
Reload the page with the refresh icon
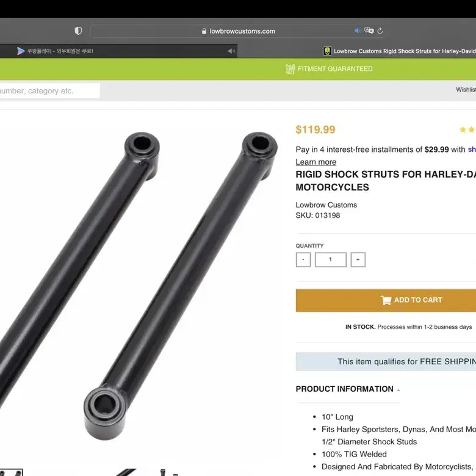click(380, 31)
